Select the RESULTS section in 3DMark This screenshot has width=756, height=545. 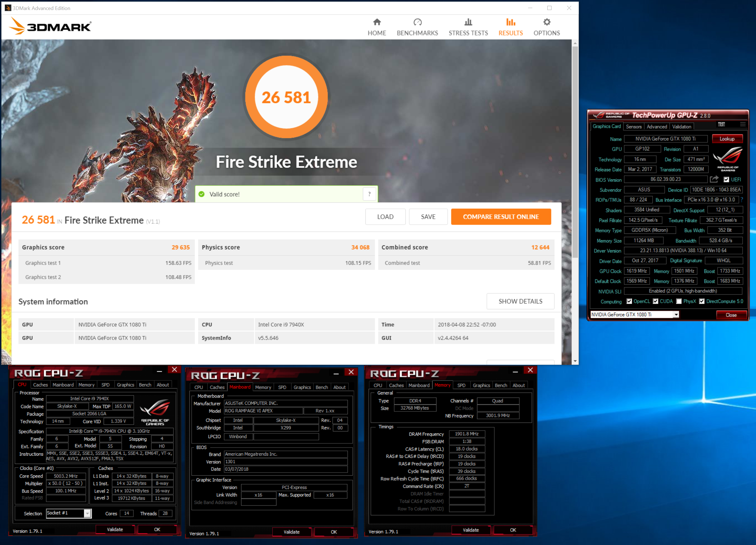pyautogui.click(x=510, y=27)
